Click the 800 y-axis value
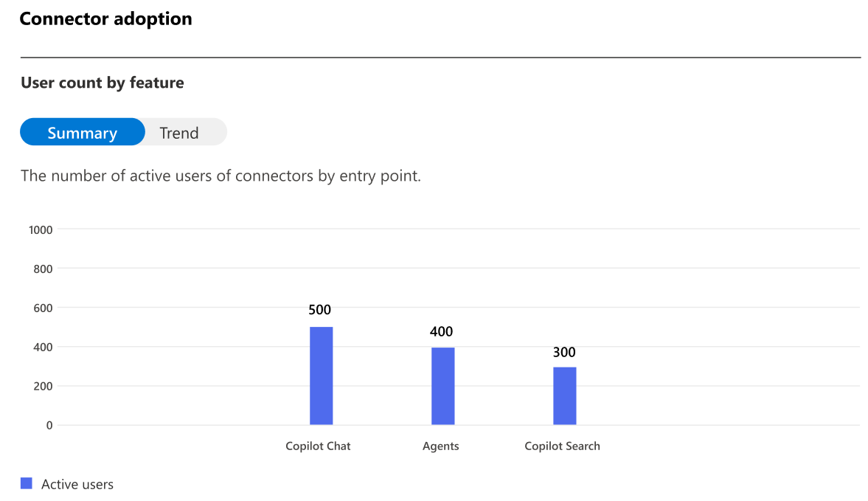This screenshot has width=868, height=501. (44, 269)
